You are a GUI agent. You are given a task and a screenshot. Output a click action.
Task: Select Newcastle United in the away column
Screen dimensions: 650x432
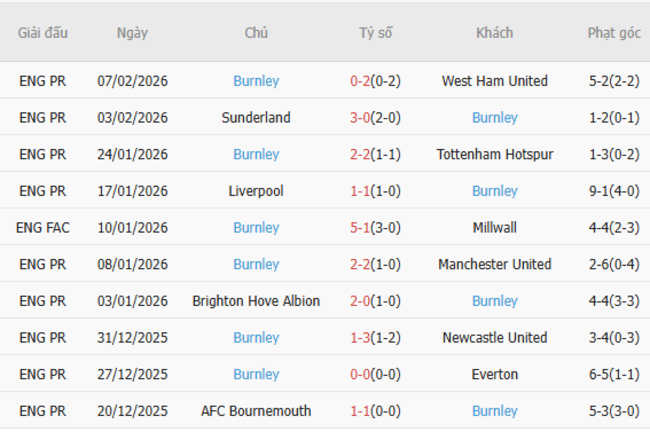pos(494,338)
